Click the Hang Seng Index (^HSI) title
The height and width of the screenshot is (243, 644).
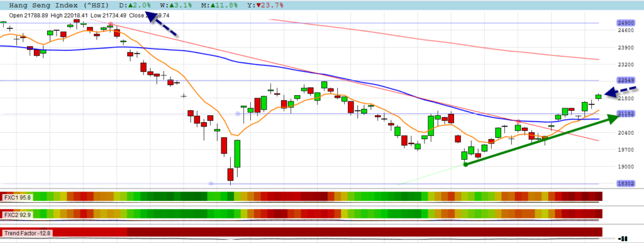click(x=58, y=6)
